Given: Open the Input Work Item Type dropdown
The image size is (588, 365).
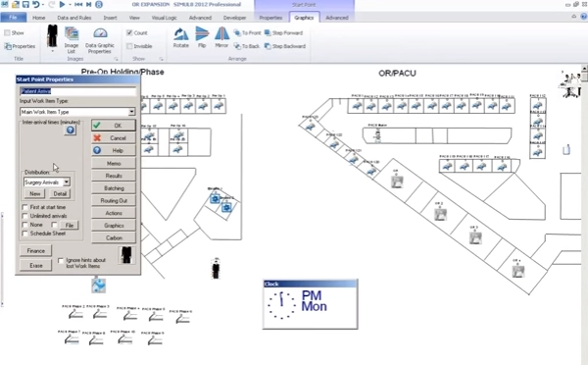Looking at the screenshot, I should [131, 112].
